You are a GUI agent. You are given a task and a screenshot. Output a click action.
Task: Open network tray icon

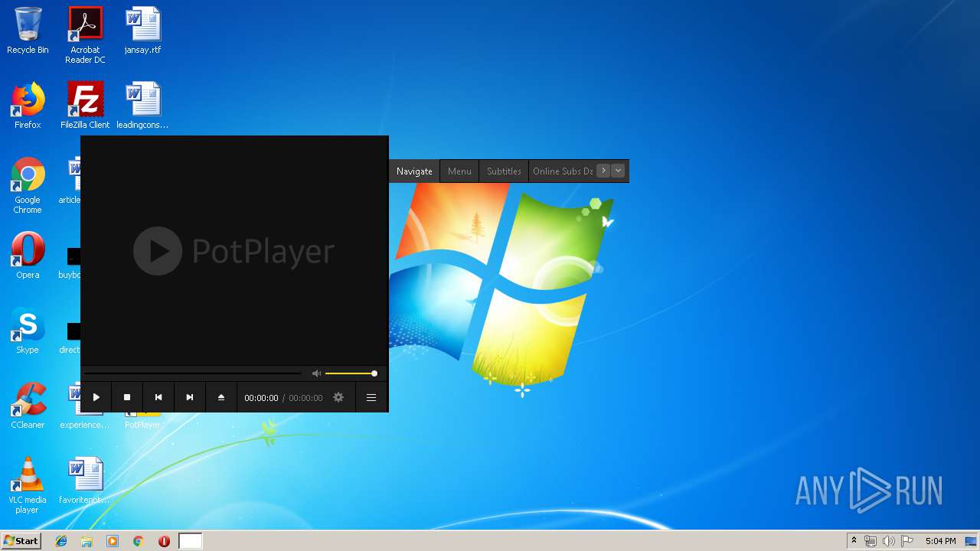click(871, 541)
